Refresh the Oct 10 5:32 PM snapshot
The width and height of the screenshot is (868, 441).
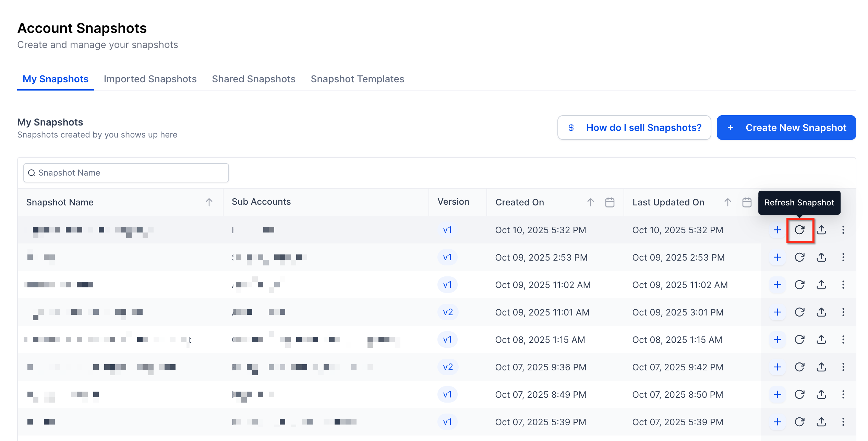coord(799,230)
